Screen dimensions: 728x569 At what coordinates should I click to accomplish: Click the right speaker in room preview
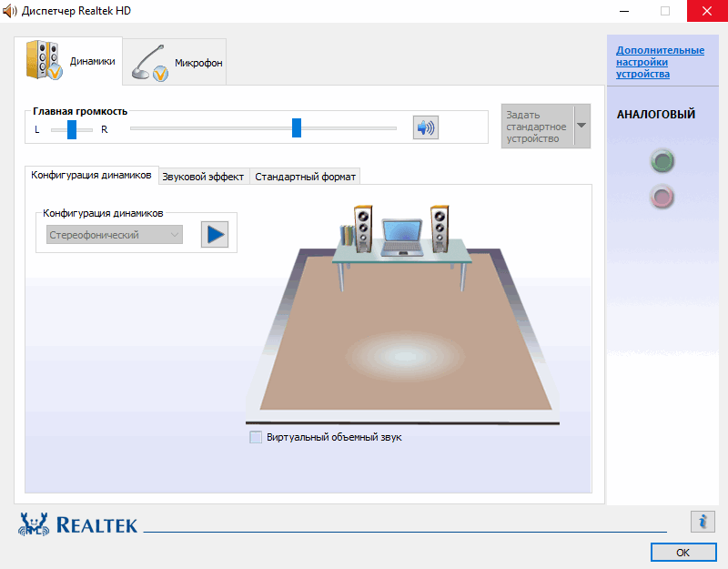coord(440,229)
